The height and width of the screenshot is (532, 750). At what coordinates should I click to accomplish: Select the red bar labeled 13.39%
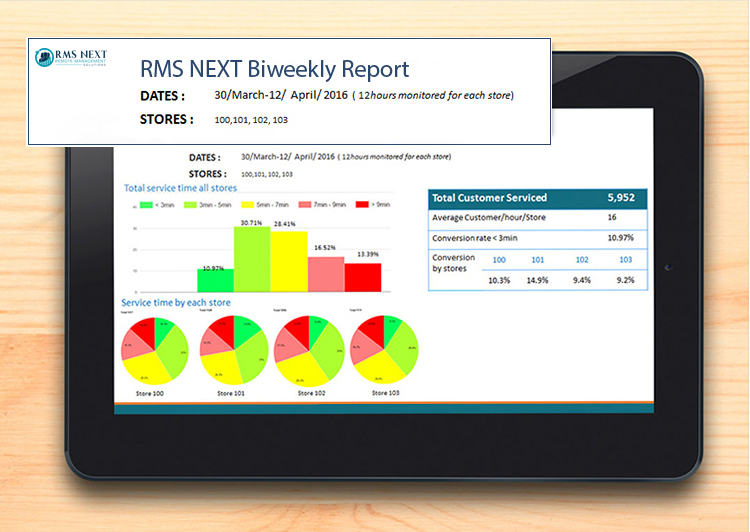363,277
